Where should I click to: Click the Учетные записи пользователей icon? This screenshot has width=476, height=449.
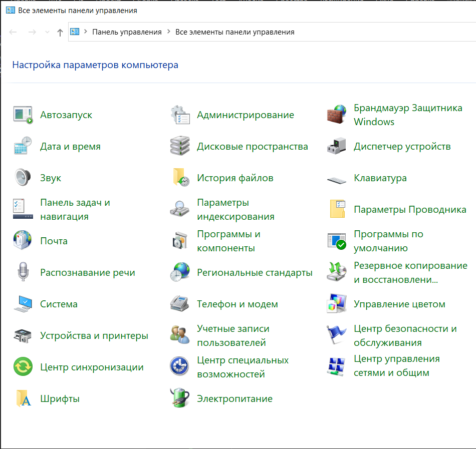[180, 335]
